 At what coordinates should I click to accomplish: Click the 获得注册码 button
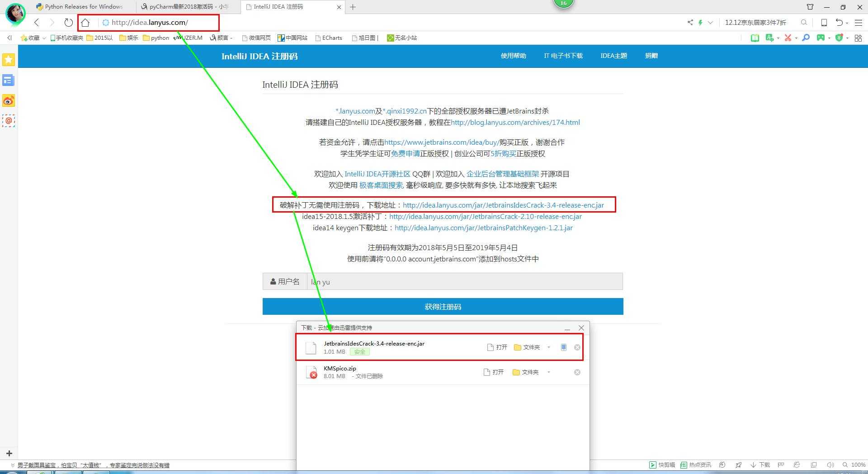443,306
